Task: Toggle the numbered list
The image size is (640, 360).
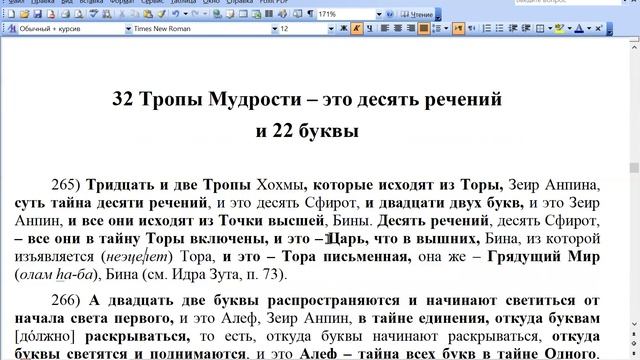Action: click(487, 29)
